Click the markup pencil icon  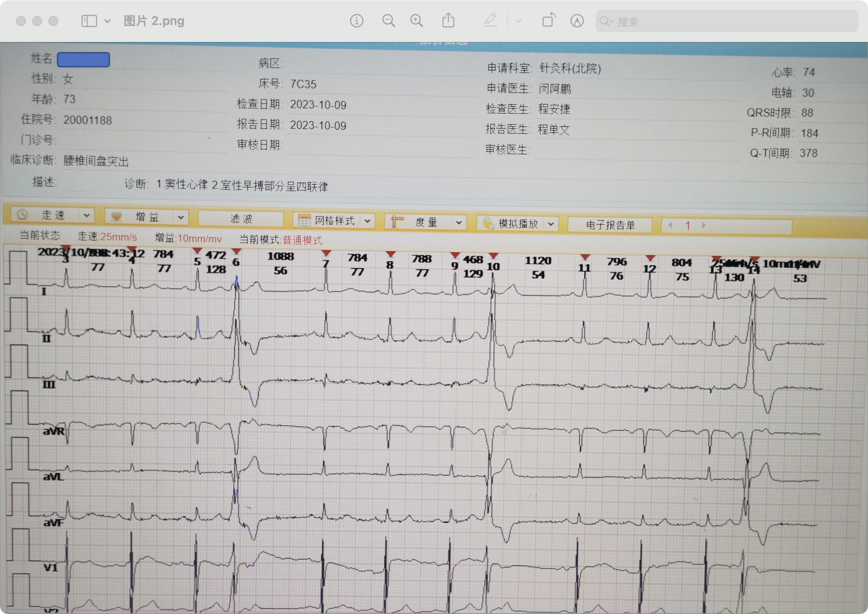point(490,20)
